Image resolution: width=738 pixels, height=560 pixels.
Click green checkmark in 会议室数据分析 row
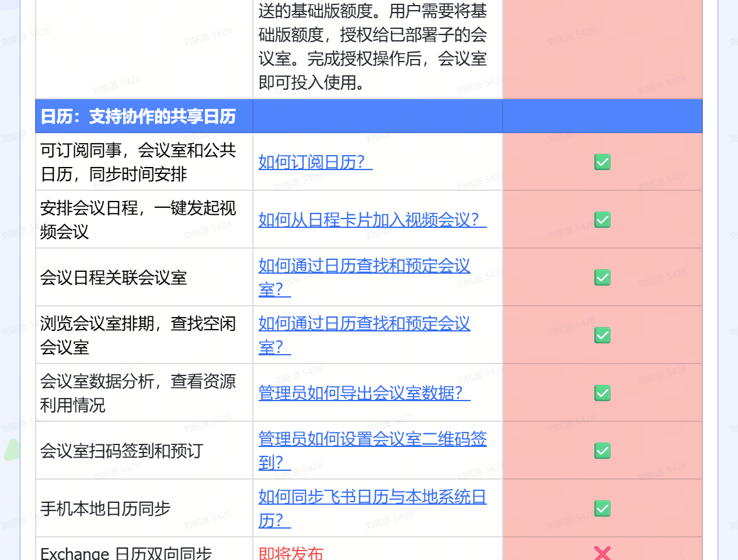pyautogui.click(x=602, y=393)
